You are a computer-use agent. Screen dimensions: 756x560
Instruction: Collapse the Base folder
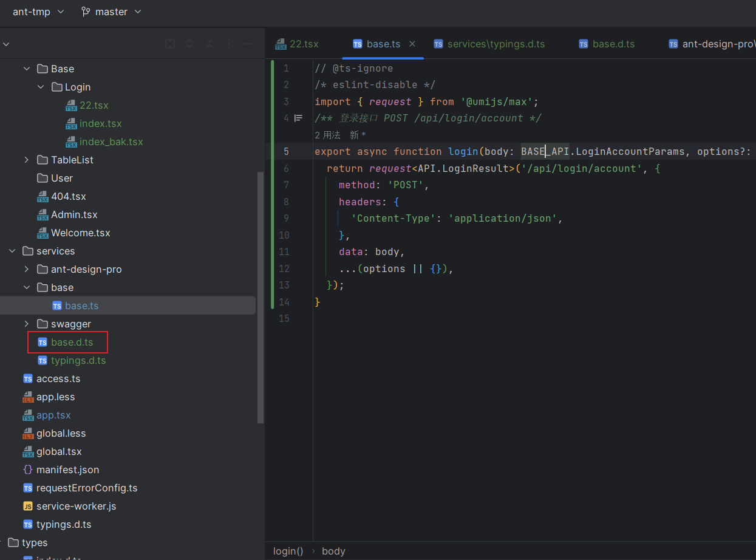coord(26,69)
